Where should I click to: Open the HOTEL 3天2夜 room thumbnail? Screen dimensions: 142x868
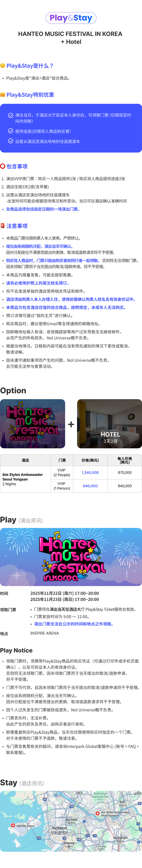click(x=109, y=424)
